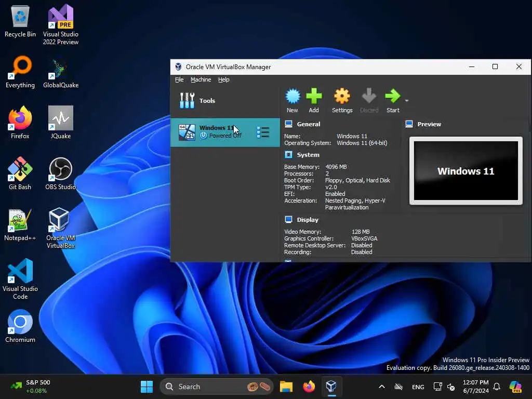Select Visual Studio Code desktop shortcut

pyautogui.click(x=20, y=279)
